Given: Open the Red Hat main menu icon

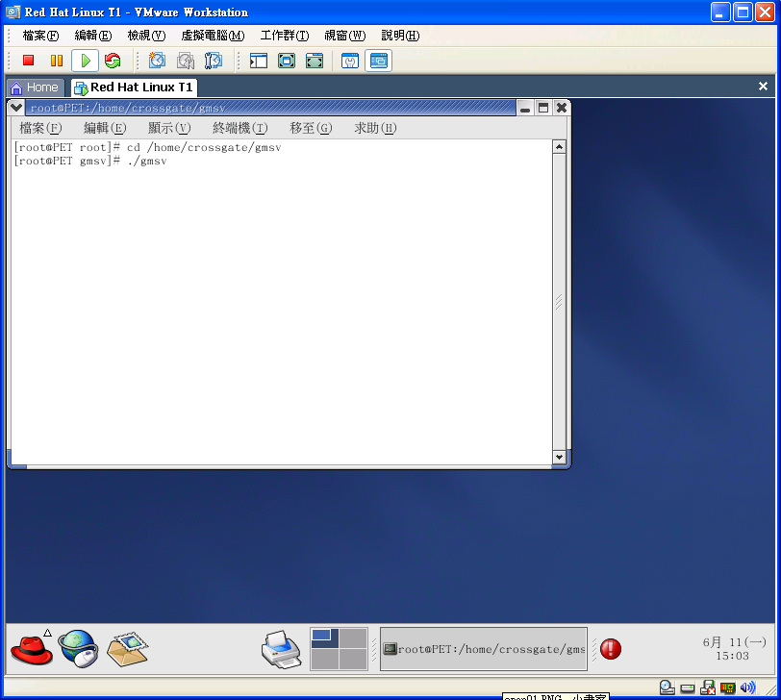Looking at the screenshot, I should click(x=32, y=649).
